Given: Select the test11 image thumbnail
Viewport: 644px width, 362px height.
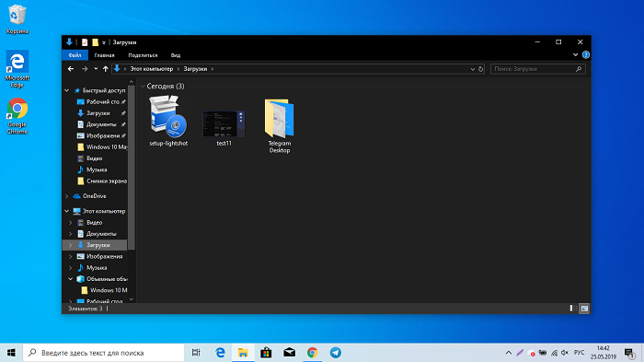Looking at the screenshot, I should click(224, 128).
